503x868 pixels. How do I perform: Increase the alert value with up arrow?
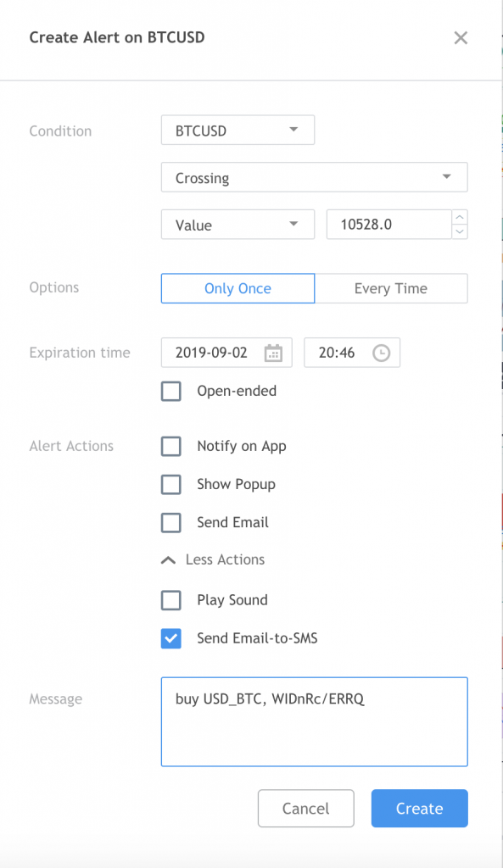tap(460, 217)
